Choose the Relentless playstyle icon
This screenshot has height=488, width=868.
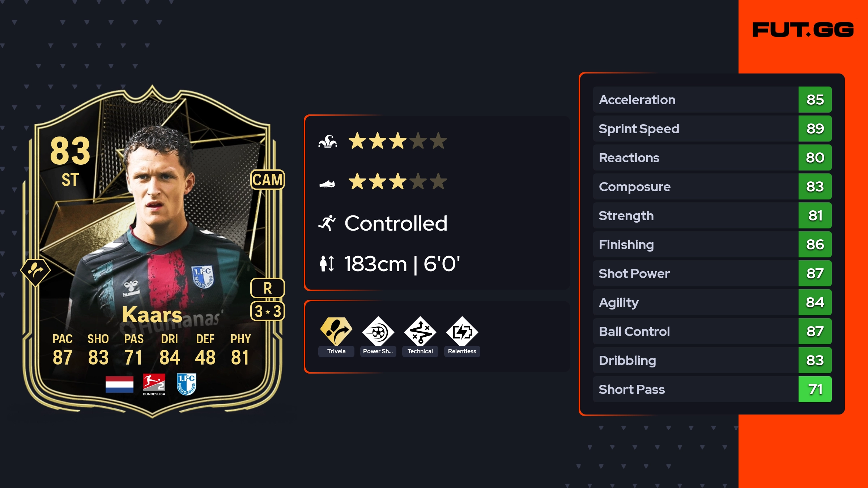point(462,331)
